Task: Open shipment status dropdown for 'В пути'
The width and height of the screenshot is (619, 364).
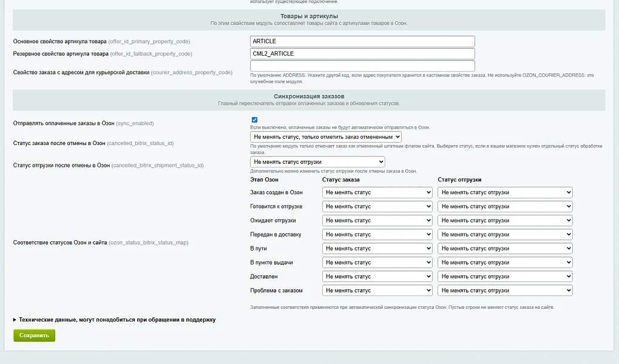Action: point(505,249)
